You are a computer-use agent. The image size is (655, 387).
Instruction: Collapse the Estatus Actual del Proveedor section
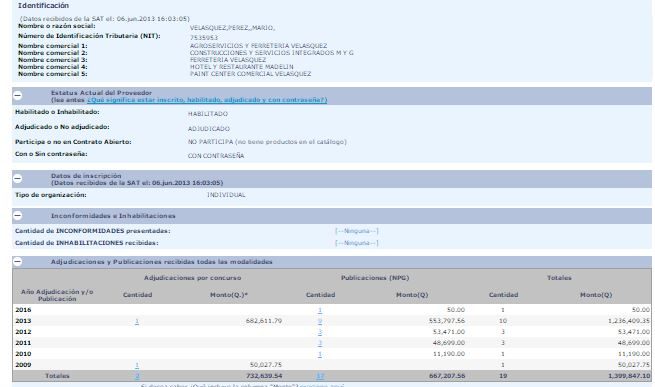[x=18, y=96]
